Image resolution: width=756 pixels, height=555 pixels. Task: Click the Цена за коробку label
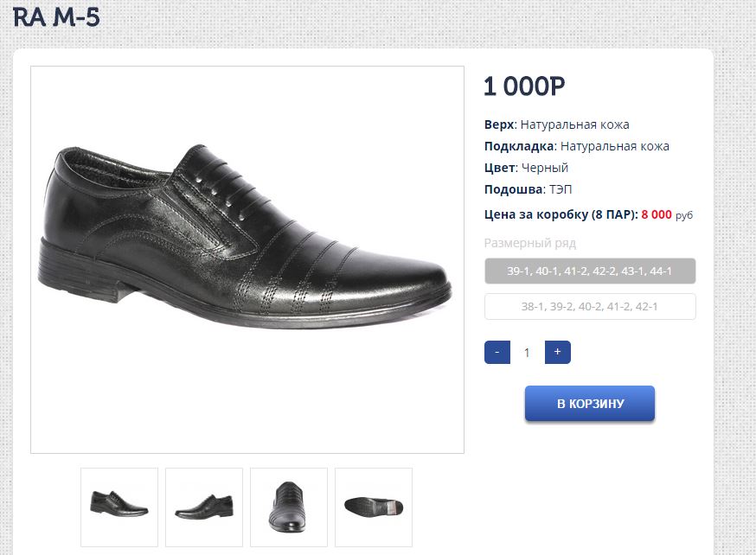(x=561, y=214)
